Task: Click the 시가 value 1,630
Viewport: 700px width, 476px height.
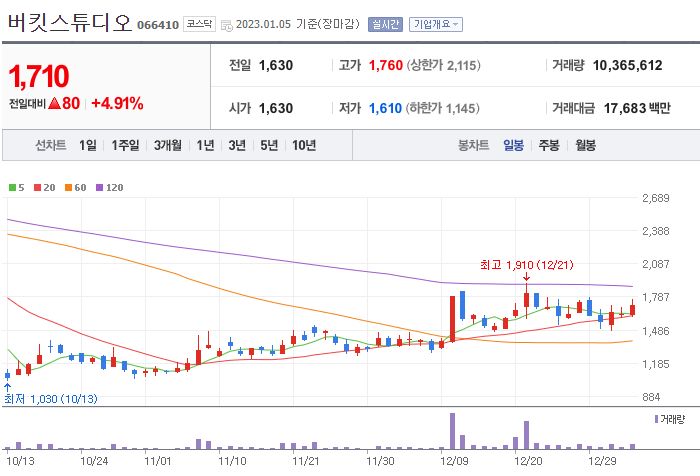Action: 276,108
